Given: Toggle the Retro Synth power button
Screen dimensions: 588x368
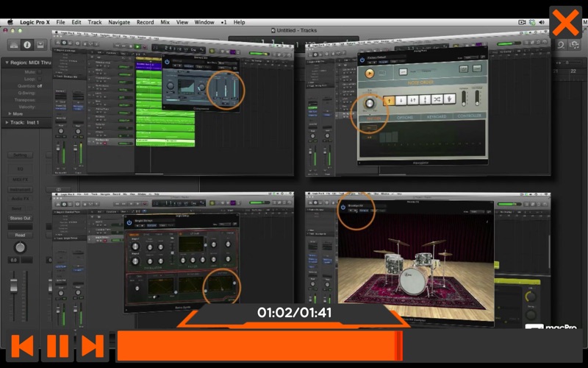Looking at the screenshot, I should click(129, 222).
